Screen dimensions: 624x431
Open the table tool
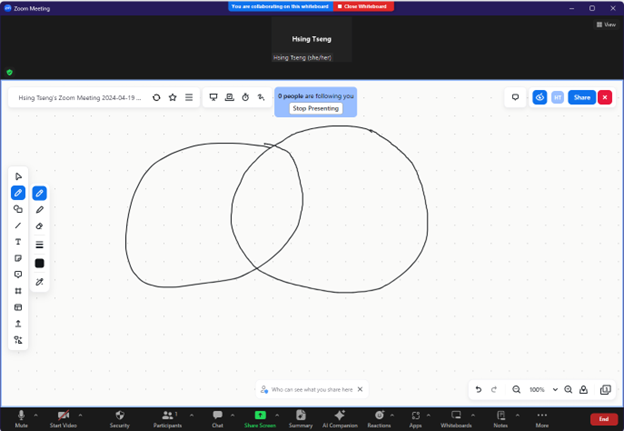point(18,307)
